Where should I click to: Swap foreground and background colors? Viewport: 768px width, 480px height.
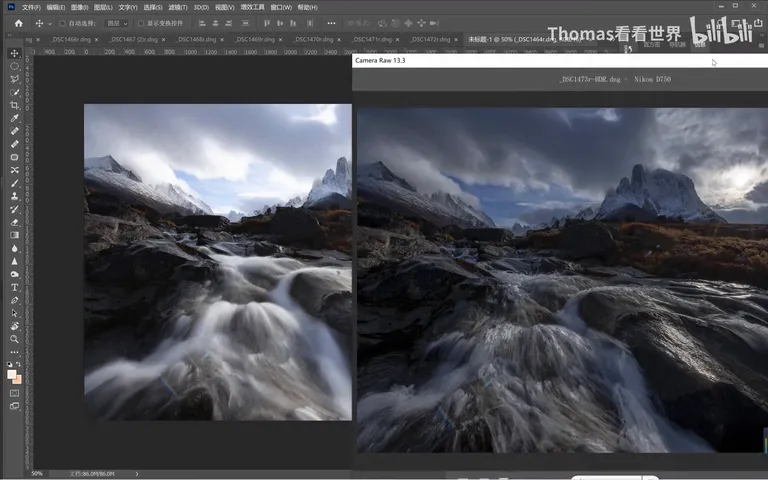pos(19,364)
